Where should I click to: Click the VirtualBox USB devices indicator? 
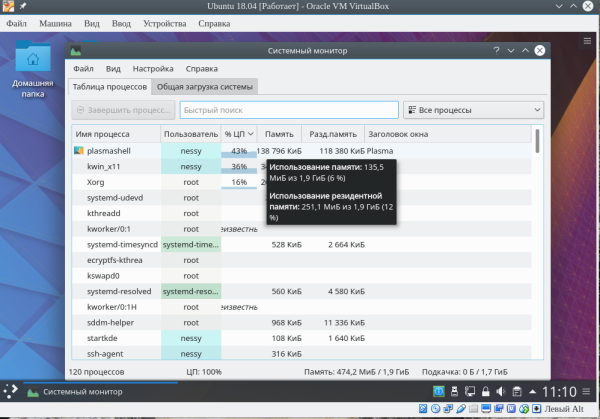461,409
